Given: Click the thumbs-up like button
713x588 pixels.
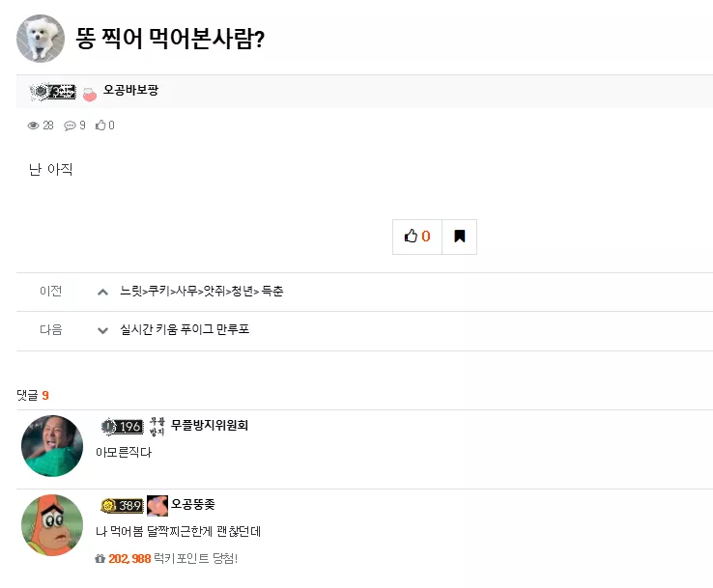Looking at the screenshot, I should pos(417,237).
